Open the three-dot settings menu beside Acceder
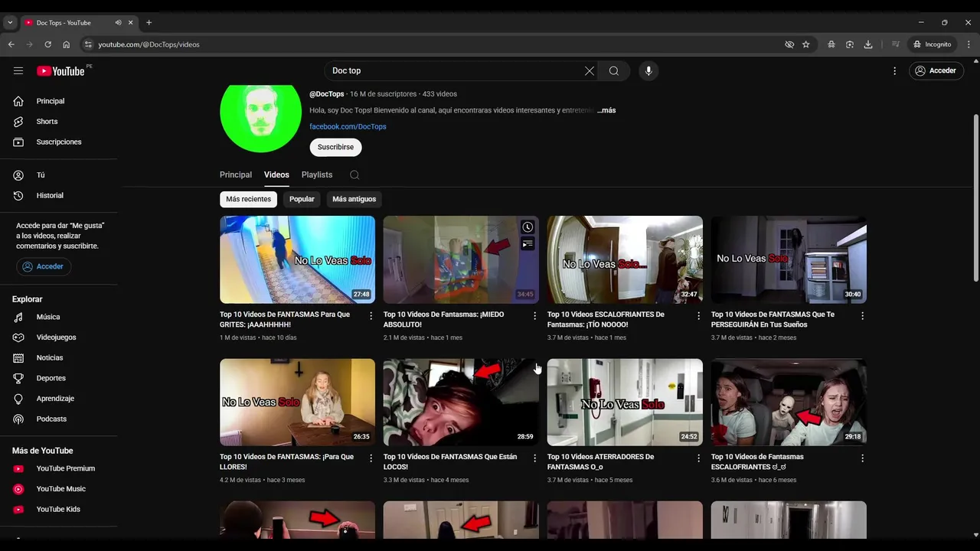Viewport: 980px width, 551px height. pos(894,70)
